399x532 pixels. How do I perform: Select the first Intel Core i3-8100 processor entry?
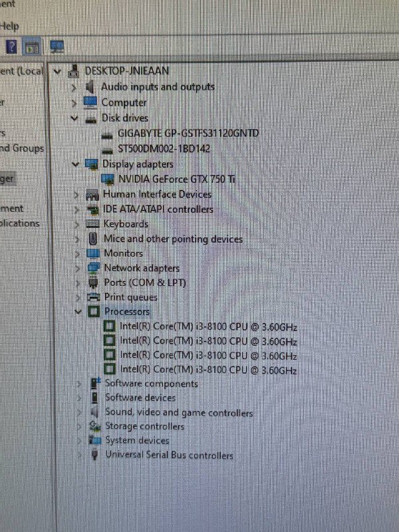pos(208,327)
